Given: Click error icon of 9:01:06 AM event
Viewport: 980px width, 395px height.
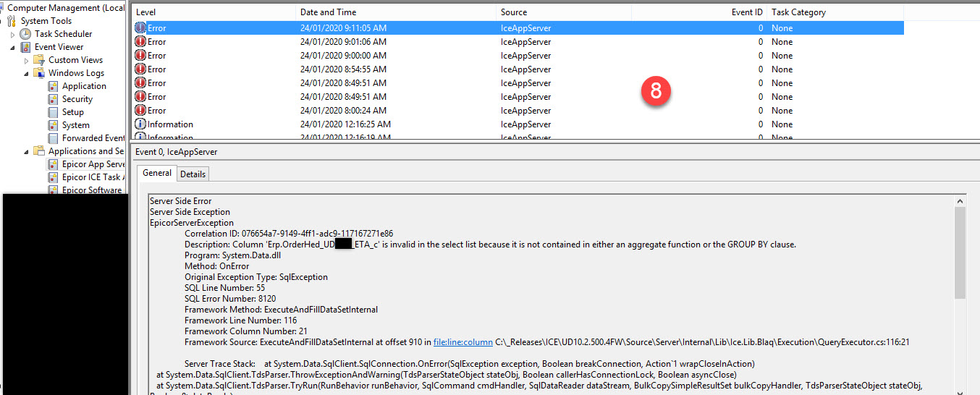Looking at the screenshot, I should [140, 42].
